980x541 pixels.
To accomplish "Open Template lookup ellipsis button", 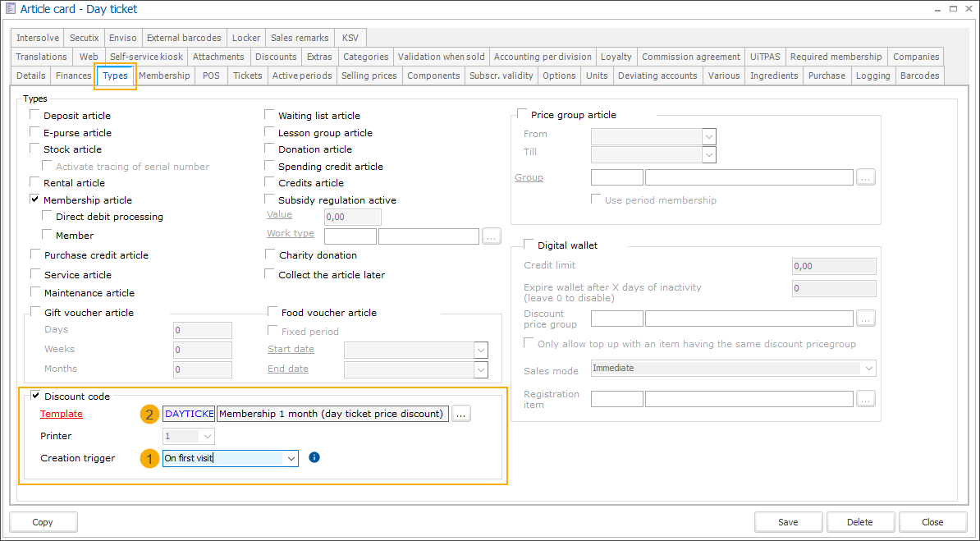I will (460, 414).
